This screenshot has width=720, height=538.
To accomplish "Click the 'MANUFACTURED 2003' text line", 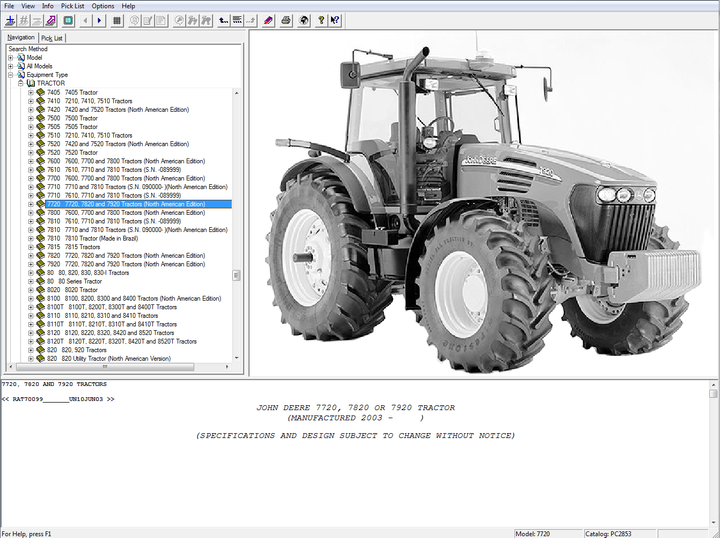I will pyautogui.click(x=355, y=418).
